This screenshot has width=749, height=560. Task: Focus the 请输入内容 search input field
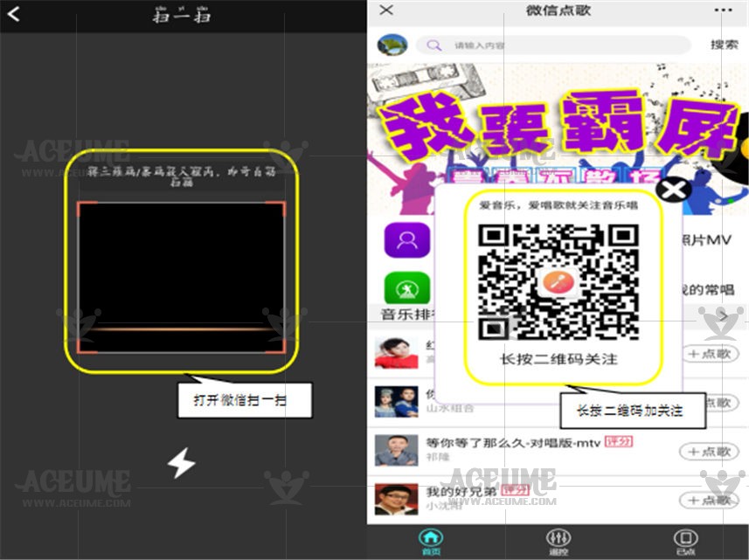click(x=559, y=45)
